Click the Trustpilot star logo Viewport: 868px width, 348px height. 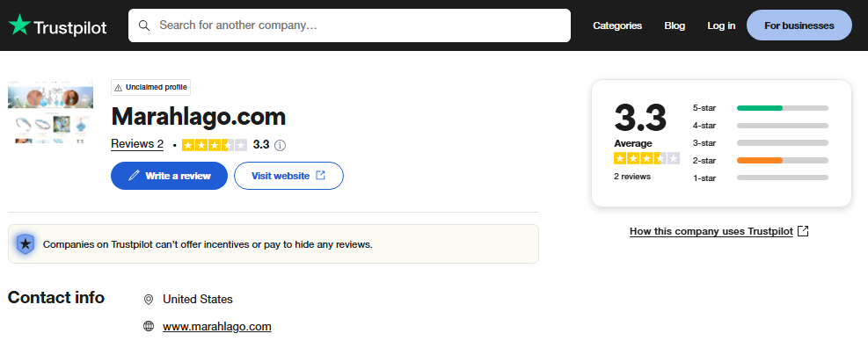pos(19,25)
